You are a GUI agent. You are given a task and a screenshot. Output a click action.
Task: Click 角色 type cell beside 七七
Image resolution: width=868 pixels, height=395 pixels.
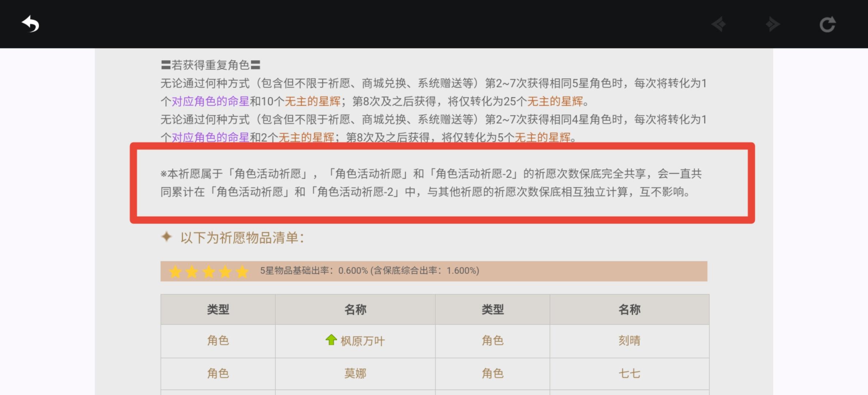[x=492, y=373]
